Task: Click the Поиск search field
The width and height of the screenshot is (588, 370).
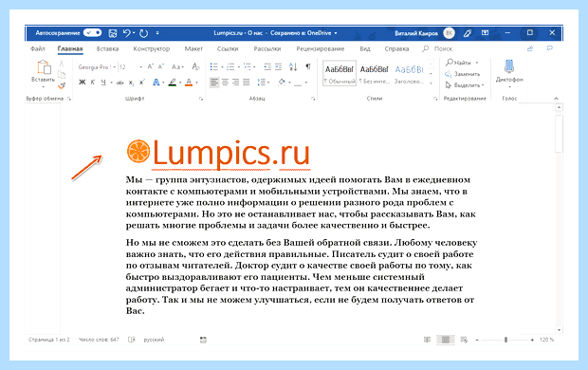Action: click(x=437, y=48)
